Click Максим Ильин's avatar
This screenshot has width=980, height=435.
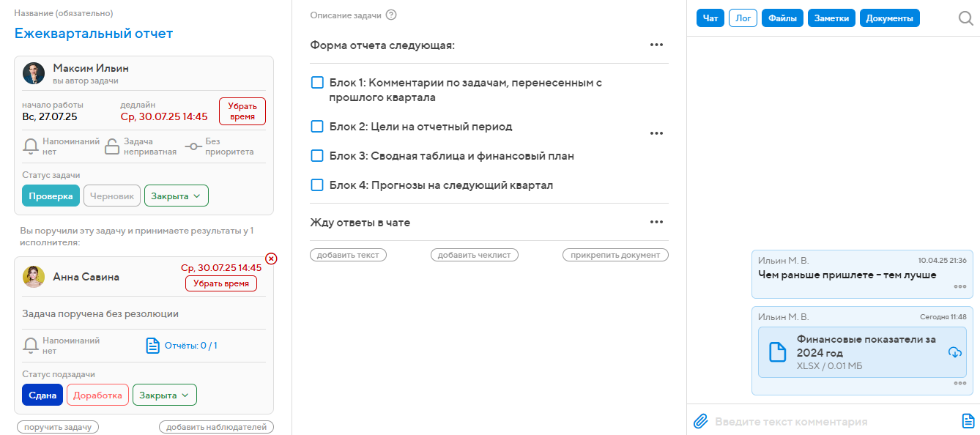pos(34,73)
